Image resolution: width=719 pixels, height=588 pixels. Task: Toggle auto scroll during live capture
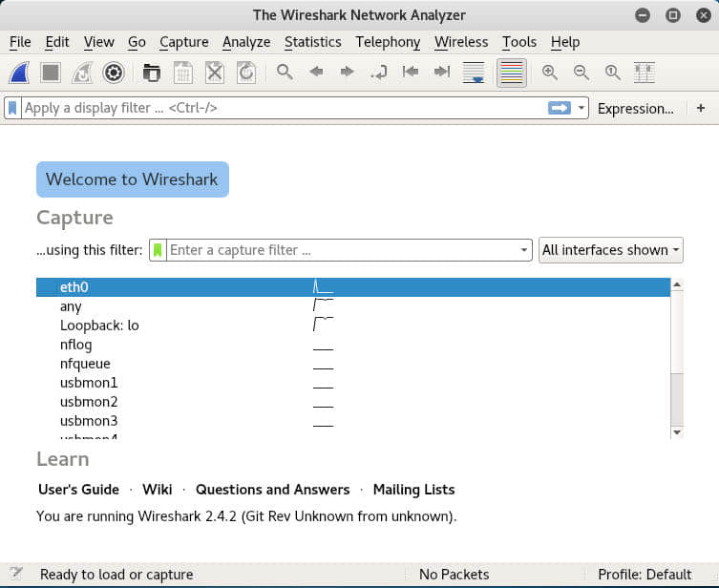[x=473, y=73]
